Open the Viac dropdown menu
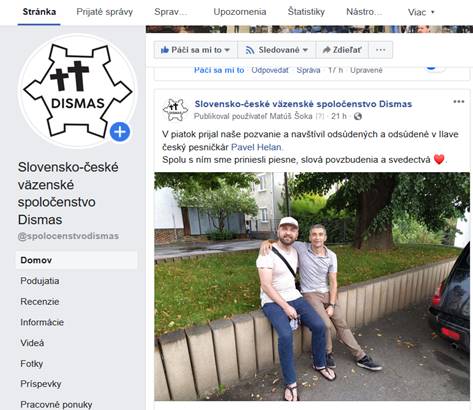Viewport: 473px width, 410px height. coord(421,12)
